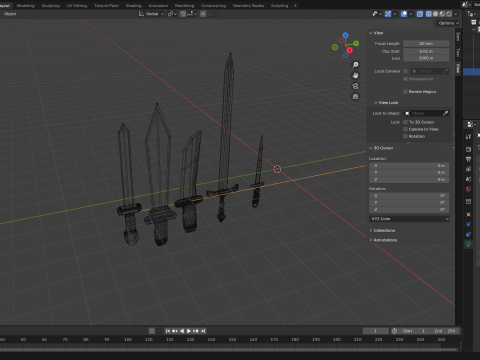Viewport: 480px width, 360px height.
Task: Toggle camera view icon
Action: pos(355,86)
